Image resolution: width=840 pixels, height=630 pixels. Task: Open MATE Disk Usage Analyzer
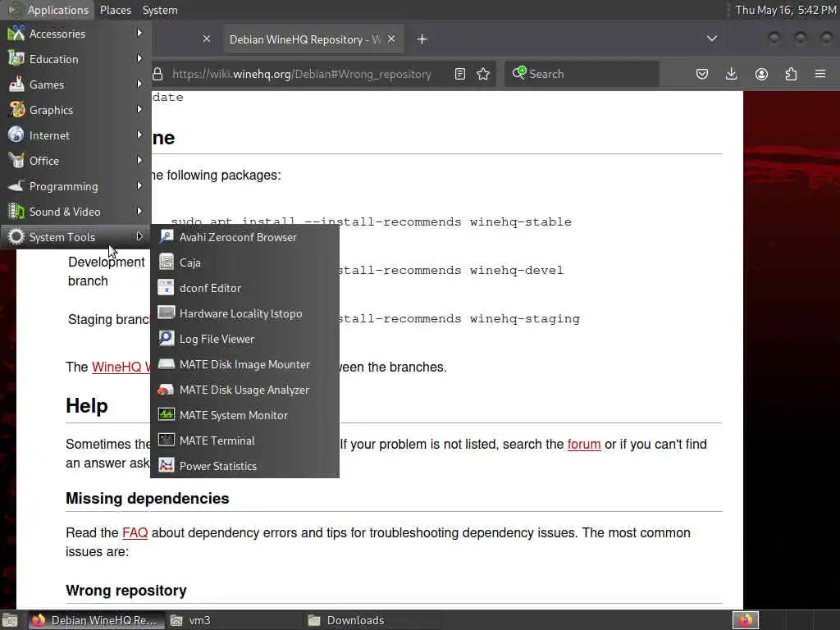pyautogui.click(x=244, y=390)
